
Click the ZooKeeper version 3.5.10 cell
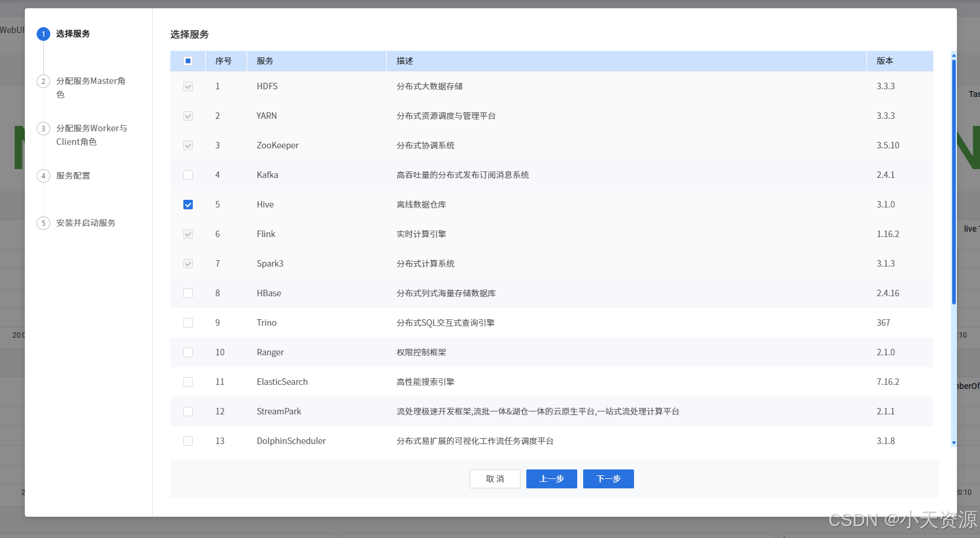click(888, 145)
